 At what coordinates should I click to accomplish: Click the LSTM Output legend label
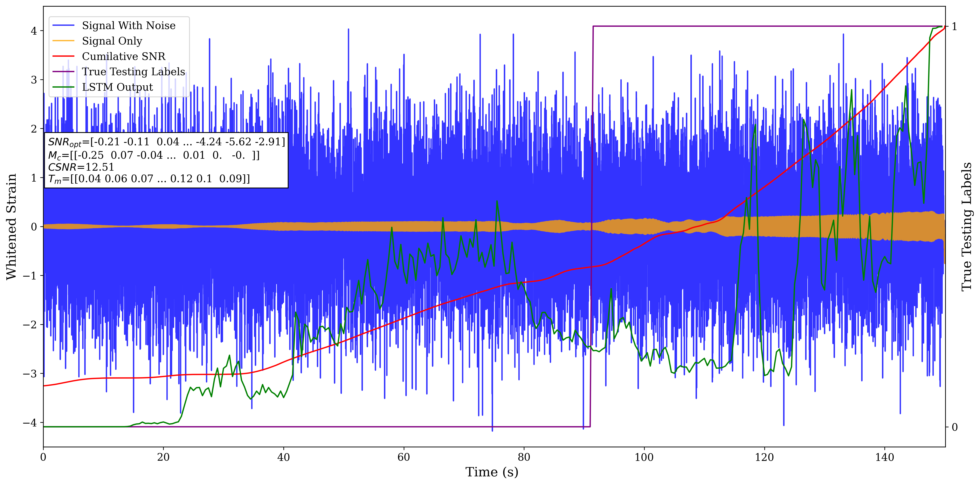click(117, 87)
